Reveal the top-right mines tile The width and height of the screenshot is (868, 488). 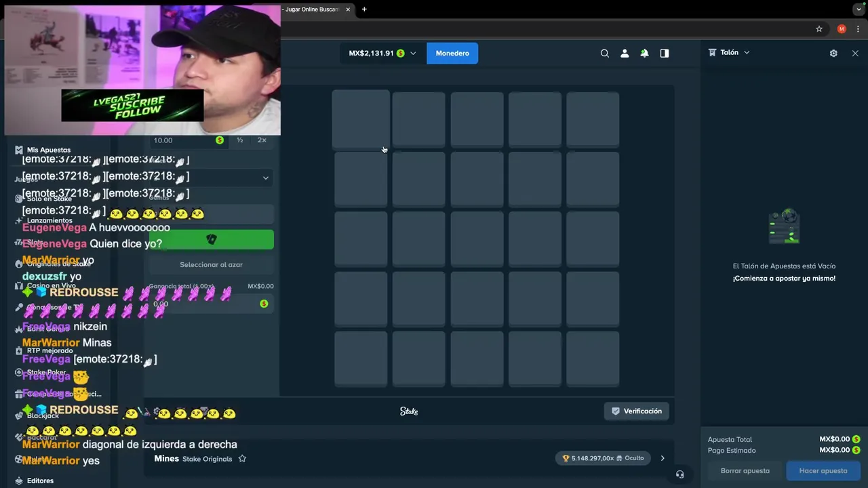[x=593, y=120]
